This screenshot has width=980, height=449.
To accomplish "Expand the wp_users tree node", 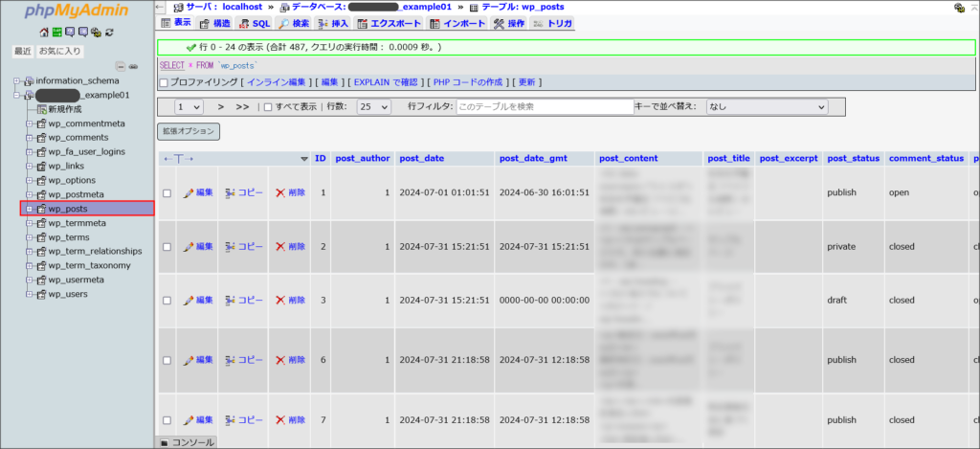I will pyautogui.click(x=30, y=294).
